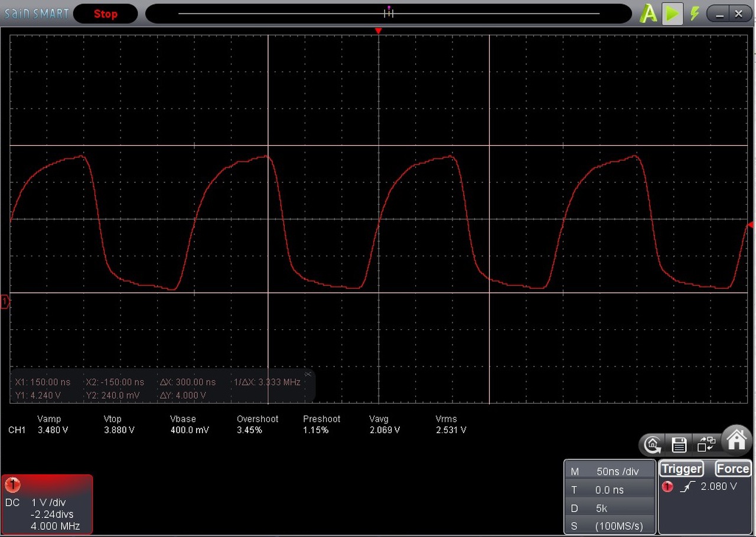
Task: Close the oscilloscope window
Action: pos(739,14)
